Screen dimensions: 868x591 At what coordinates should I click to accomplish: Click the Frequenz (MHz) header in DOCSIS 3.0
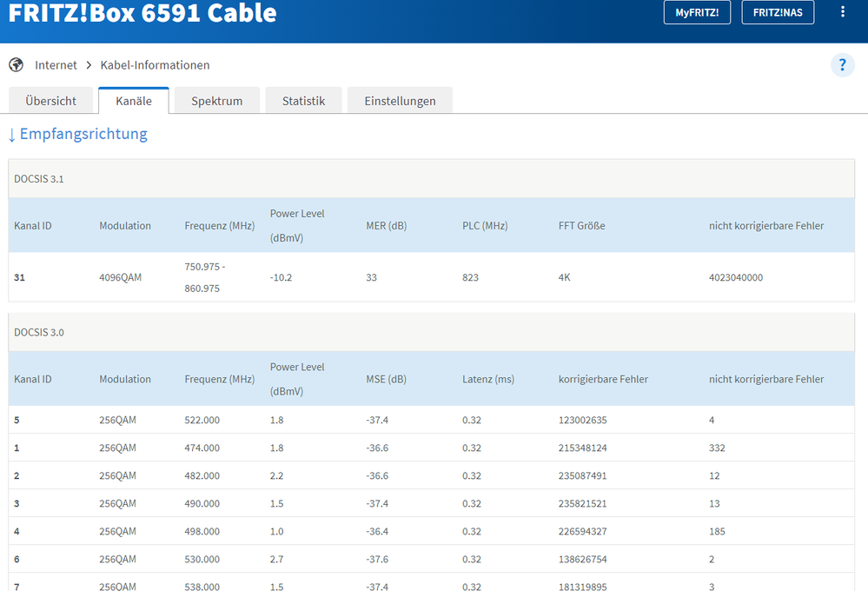tap(219, 379)
